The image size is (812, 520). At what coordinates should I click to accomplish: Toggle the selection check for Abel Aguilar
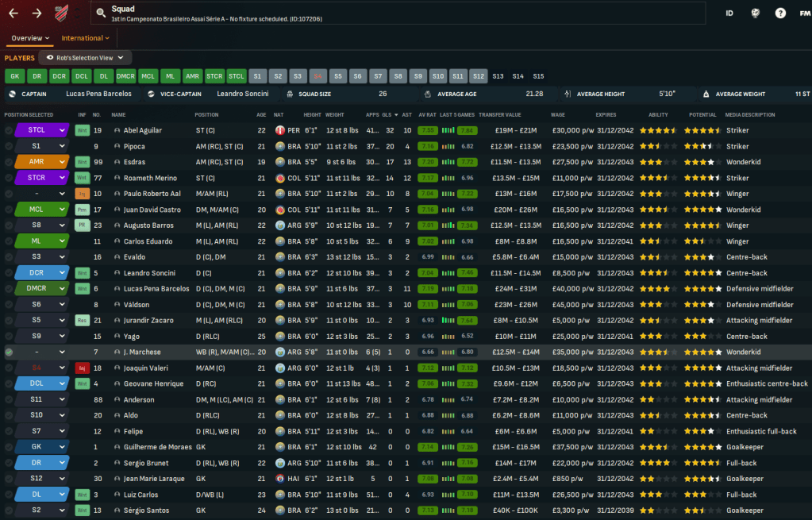9,130
